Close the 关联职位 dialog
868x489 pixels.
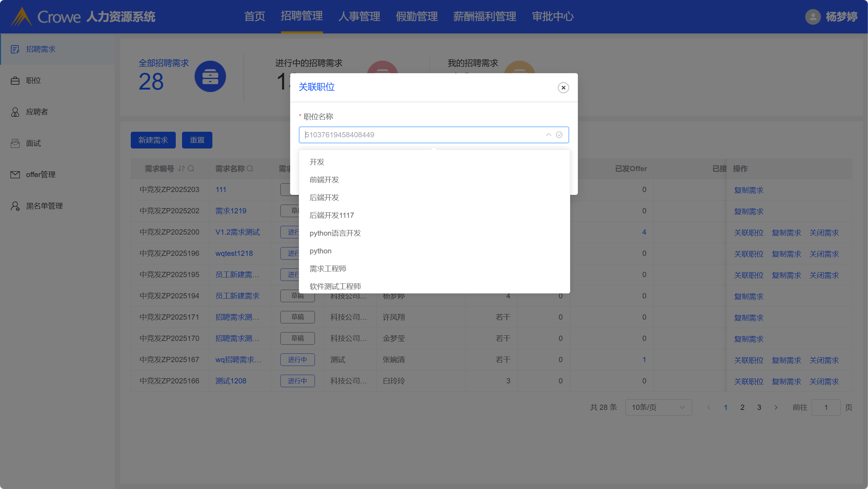pyautogui.click(x=563, y=87)
